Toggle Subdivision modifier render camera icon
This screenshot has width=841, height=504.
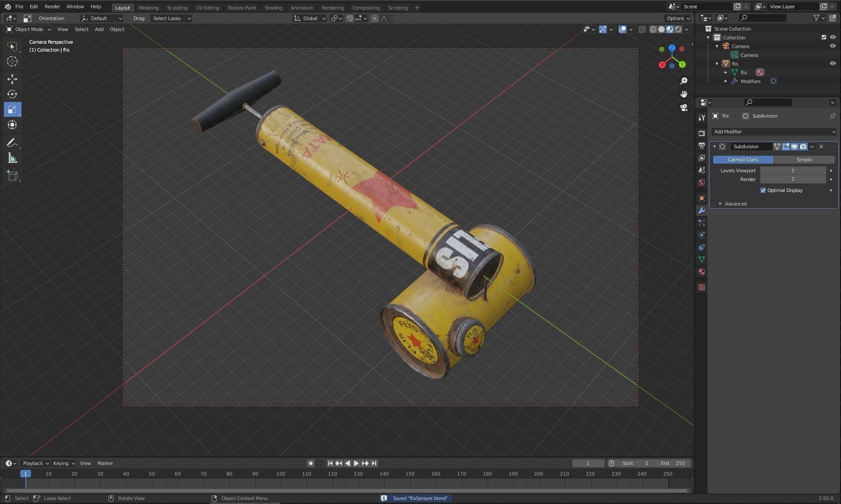pyautogui.click(x=803, y=147)
